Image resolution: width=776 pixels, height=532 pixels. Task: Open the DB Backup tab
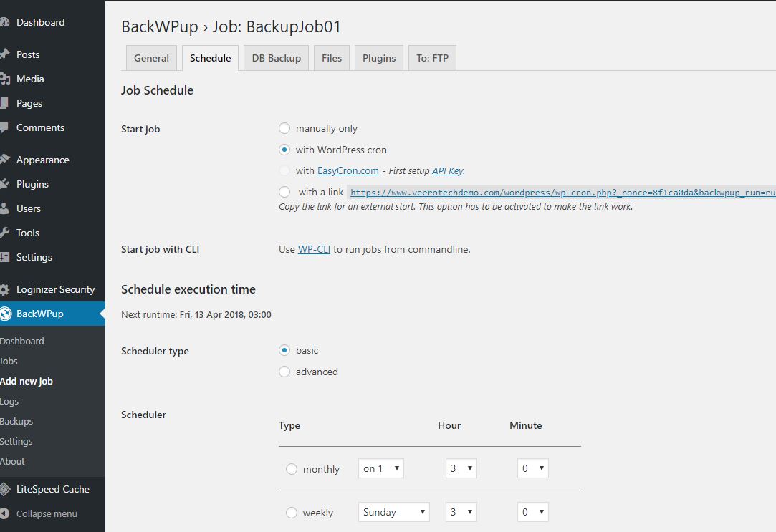point(276,58)
